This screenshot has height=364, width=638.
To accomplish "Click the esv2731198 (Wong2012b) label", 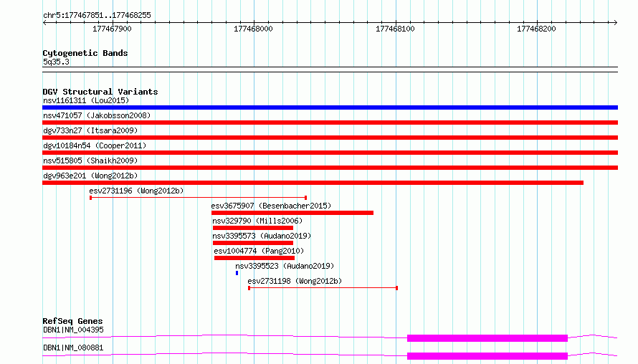I will 295,281.
